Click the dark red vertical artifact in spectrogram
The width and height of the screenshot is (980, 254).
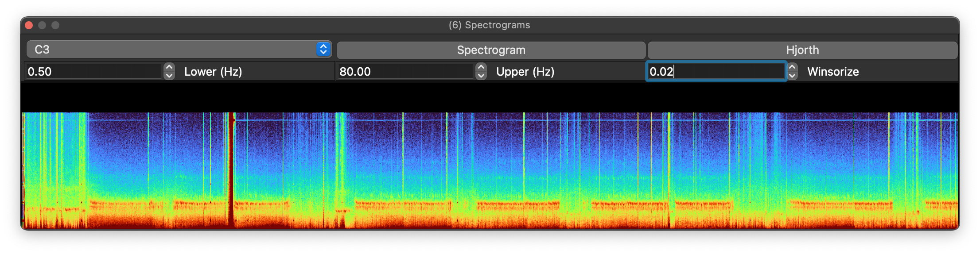pos(230,170)
